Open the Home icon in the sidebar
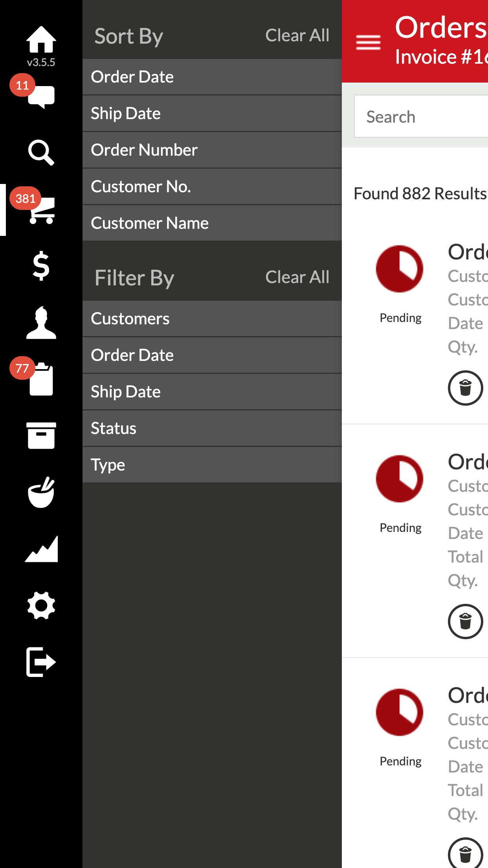Screen dimensions: 488x868 click(x=41, y=39)
